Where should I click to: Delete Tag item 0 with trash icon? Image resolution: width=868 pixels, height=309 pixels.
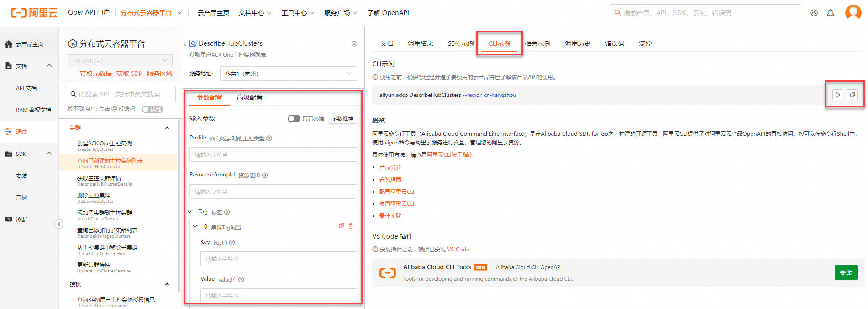[351, 226]
